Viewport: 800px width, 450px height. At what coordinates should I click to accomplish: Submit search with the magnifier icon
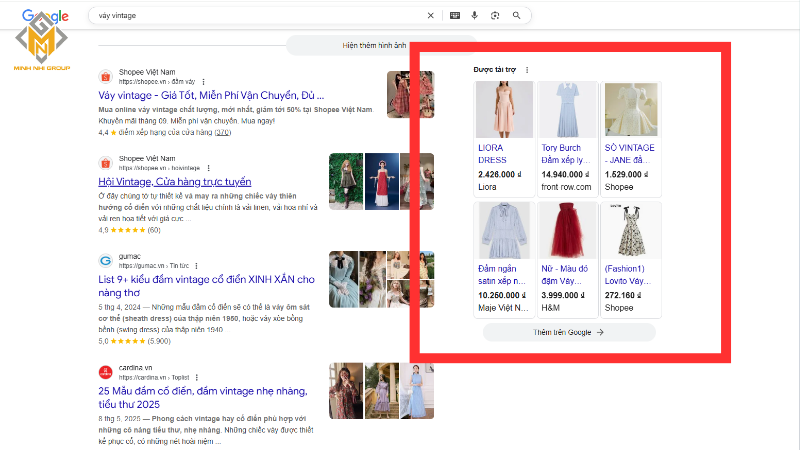(x=516, y=16)
